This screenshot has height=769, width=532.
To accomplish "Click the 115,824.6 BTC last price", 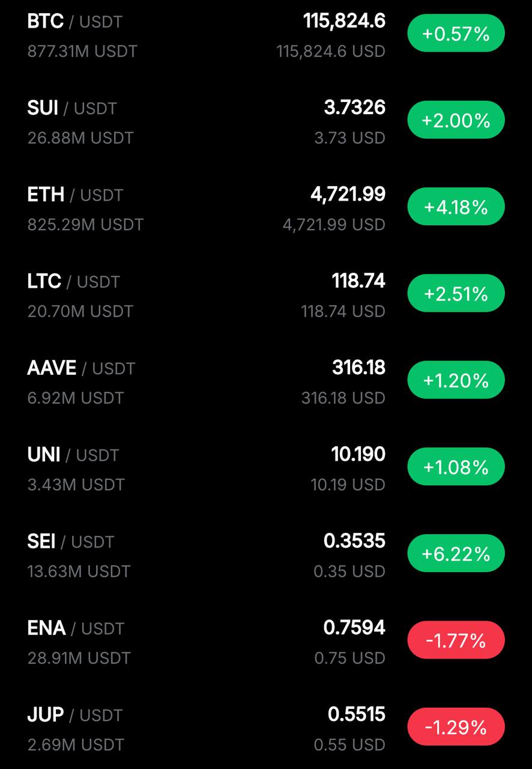I will [344, 22].
